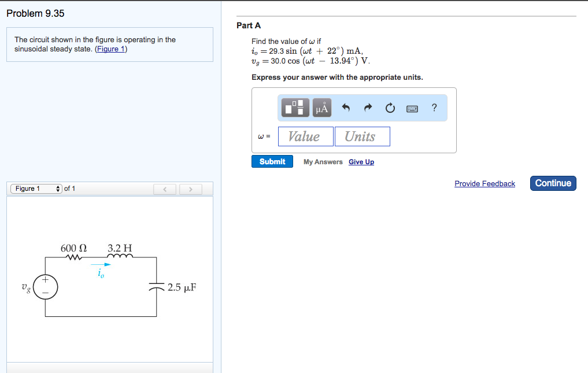588x373 pixels.
Task: Click the question mark help icon
Action: point(434,108)
